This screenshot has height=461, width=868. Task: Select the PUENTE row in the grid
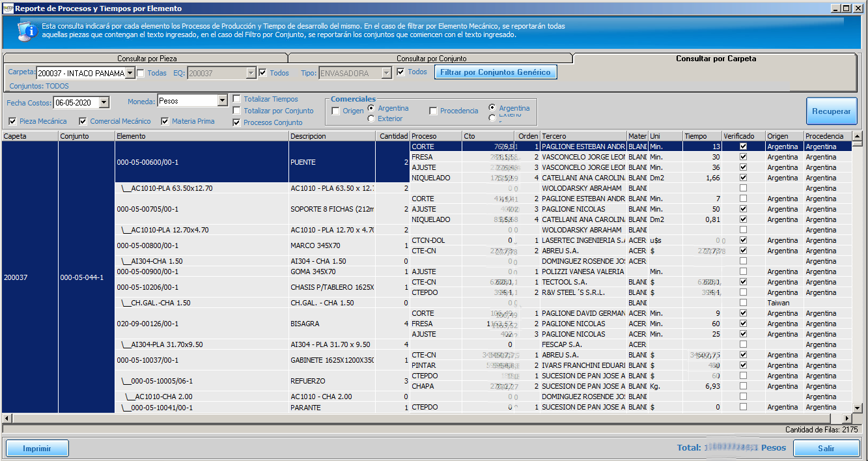pyautogui.click(x=303, y=162)
